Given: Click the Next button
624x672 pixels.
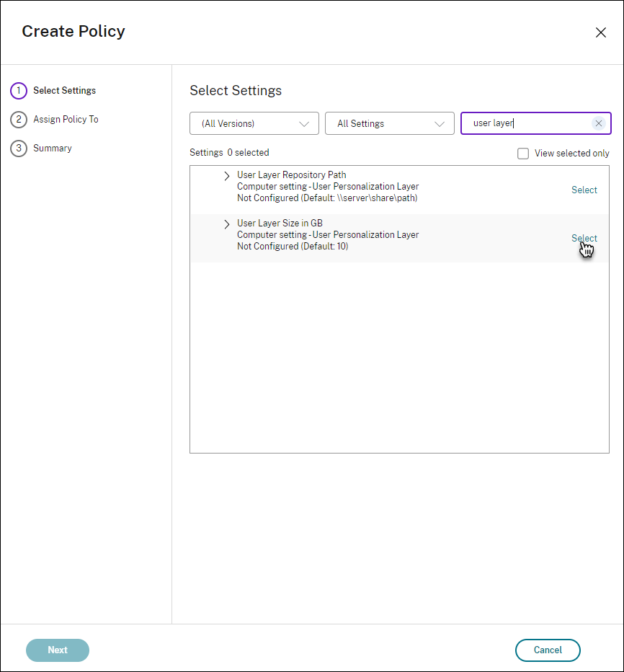Looking at the screenshot, I should pos(58,650).
